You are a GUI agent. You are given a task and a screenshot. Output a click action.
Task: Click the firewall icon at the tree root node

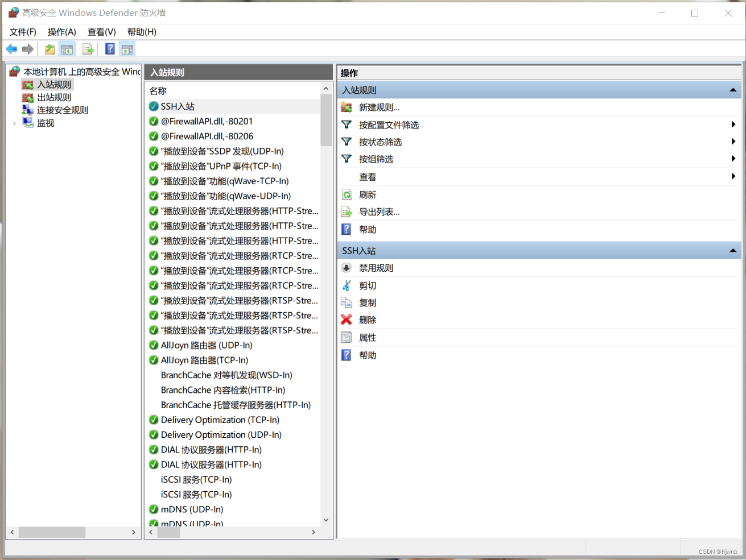click(15, 72)
